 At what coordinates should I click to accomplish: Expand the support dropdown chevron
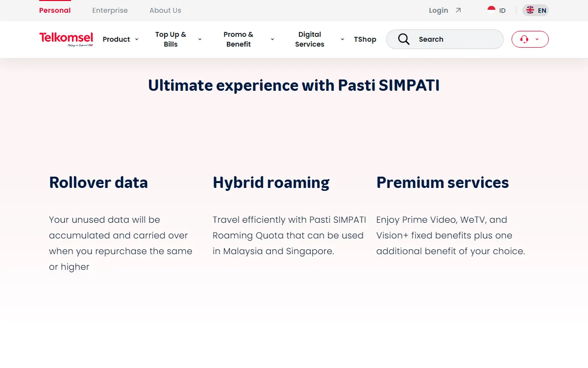coord(537,39)
